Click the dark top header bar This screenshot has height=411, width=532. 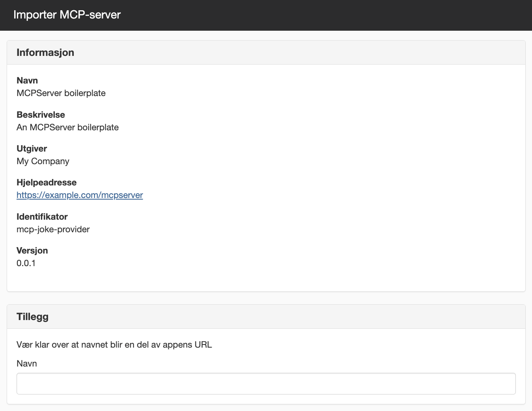266,15
